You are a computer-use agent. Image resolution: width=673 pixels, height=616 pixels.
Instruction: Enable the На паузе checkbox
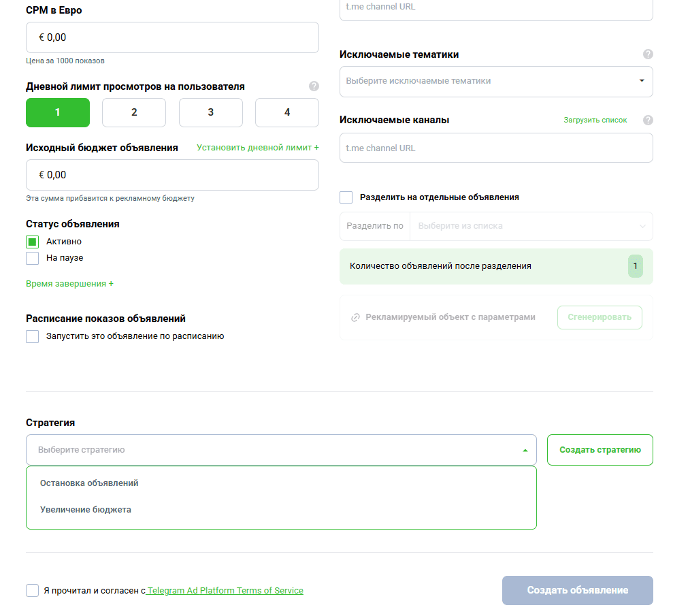(x=31, y=257)
